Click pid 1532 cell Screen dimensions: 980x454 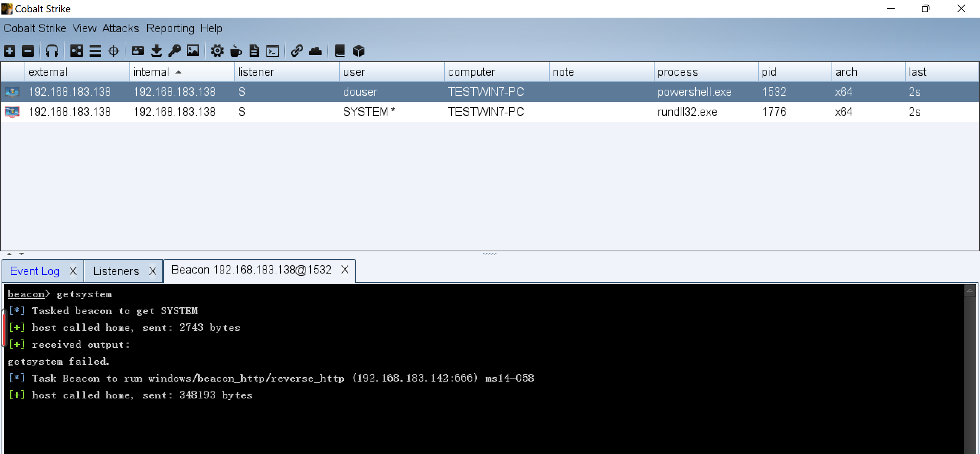(795, 92)
